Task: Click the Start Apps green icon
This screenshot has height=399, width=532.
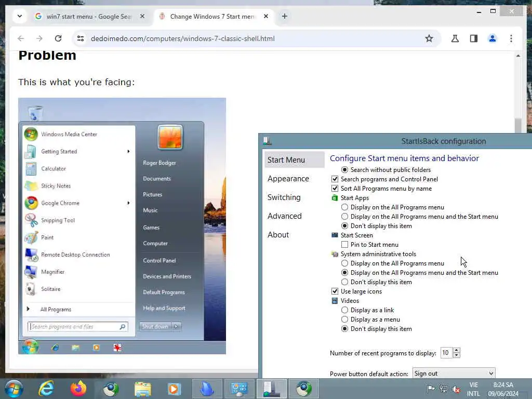Action: pos(335,198)
